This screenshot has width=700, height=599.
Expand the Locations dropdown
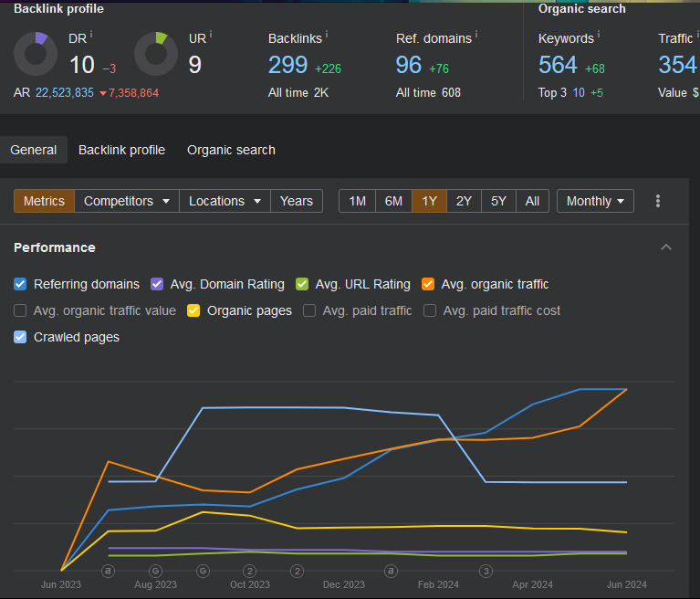(225, 201)
